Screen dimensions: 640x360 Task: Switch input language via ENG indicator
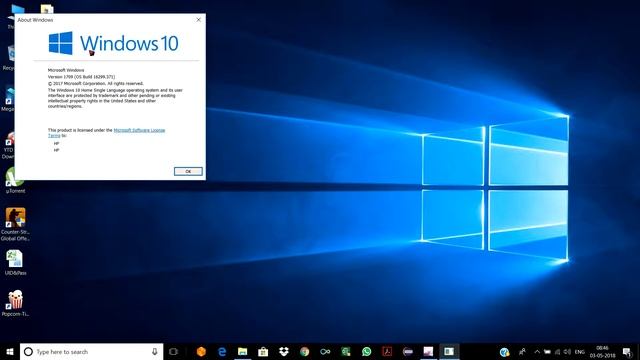coord(580,351)
